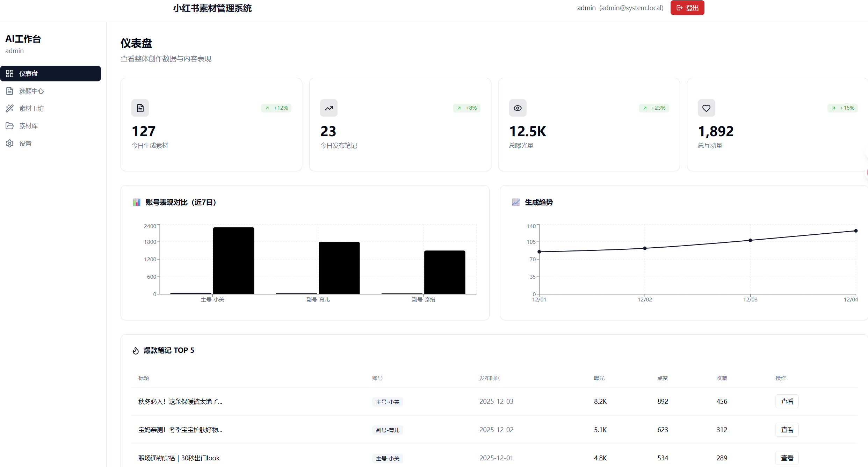
Task: Click the line chart icon beside 生成趋势
Action: tap(516, 202)
